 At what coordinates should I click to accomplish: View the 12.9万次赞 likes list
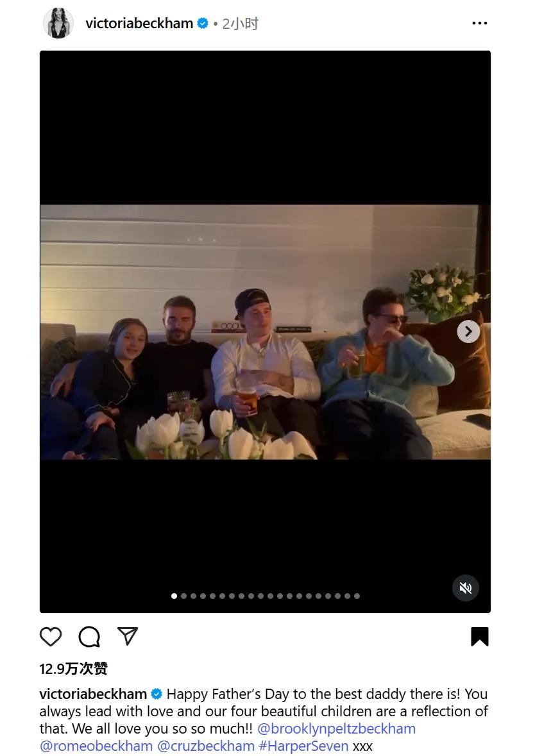73,669
